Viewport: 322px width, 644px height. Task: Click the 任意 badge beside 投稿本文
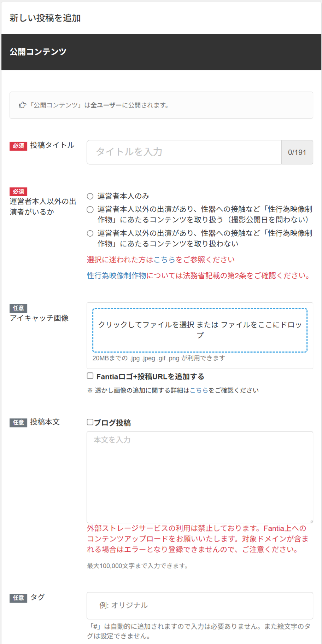pyautogui.click(x=18, y=422)
